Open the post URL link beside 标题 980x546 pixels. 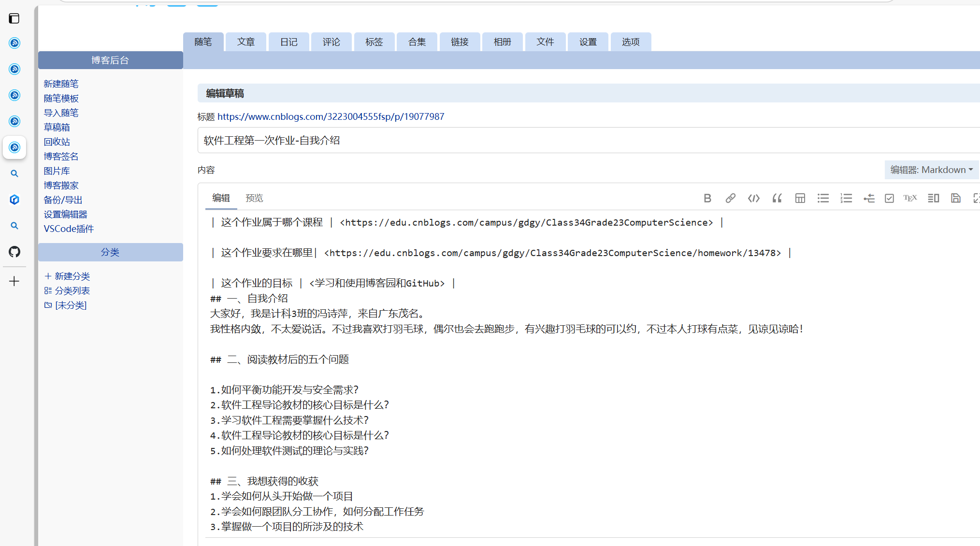pyautogui.click(x=331, y=116)
